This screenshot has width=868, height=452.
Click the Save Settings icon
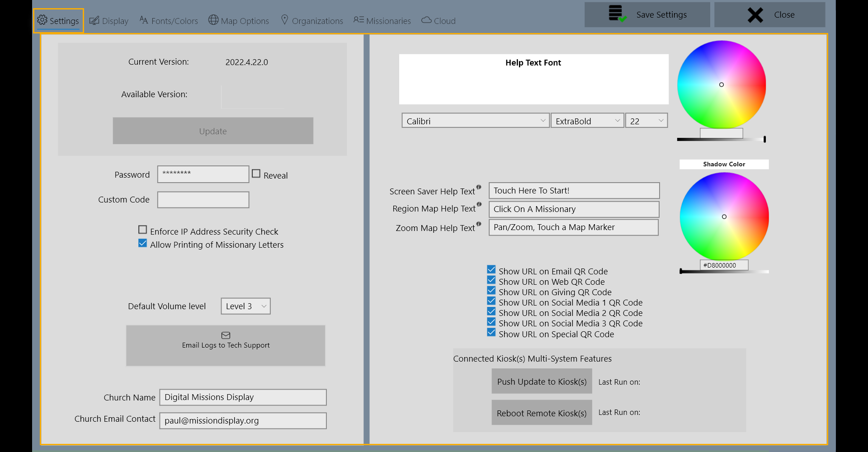(x=616, y=14)
